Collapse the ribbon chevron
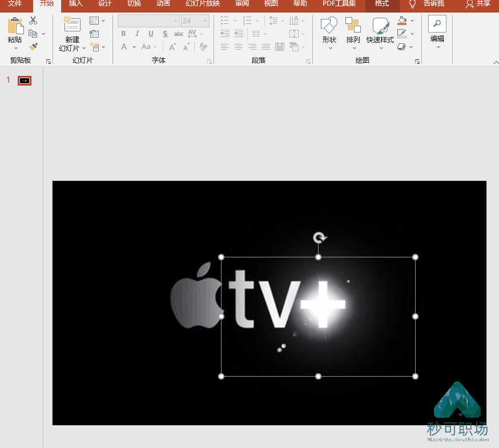This screenshot has height=448, width=499. (x=496, y=62)
